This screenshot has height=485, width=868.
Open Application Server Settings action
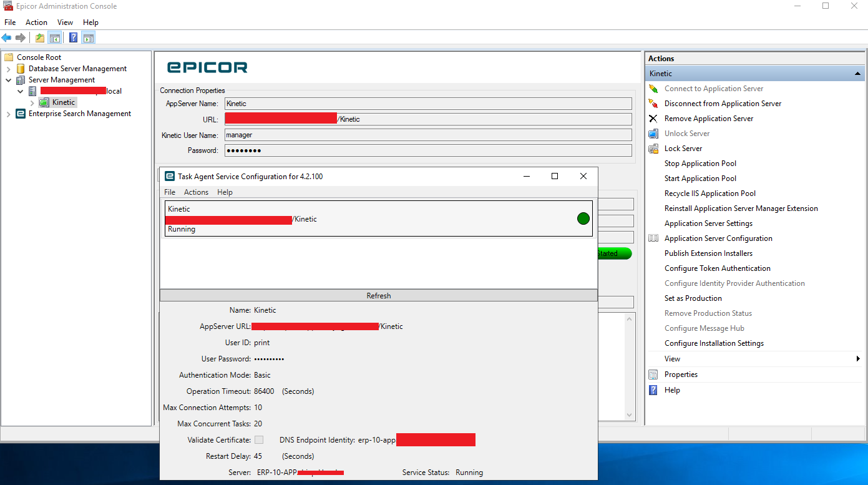pyautogui.click(x=708, y=223)
